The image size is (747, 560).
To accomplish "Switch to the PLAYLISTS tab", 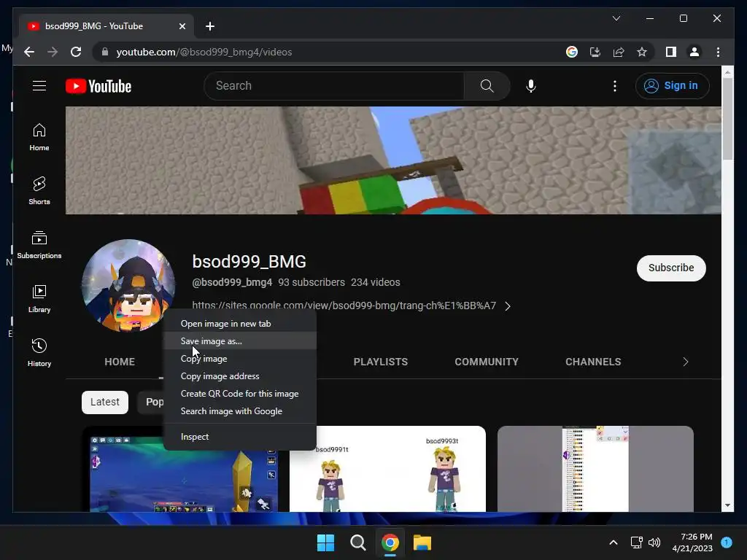I will click(x=381, y=362).
